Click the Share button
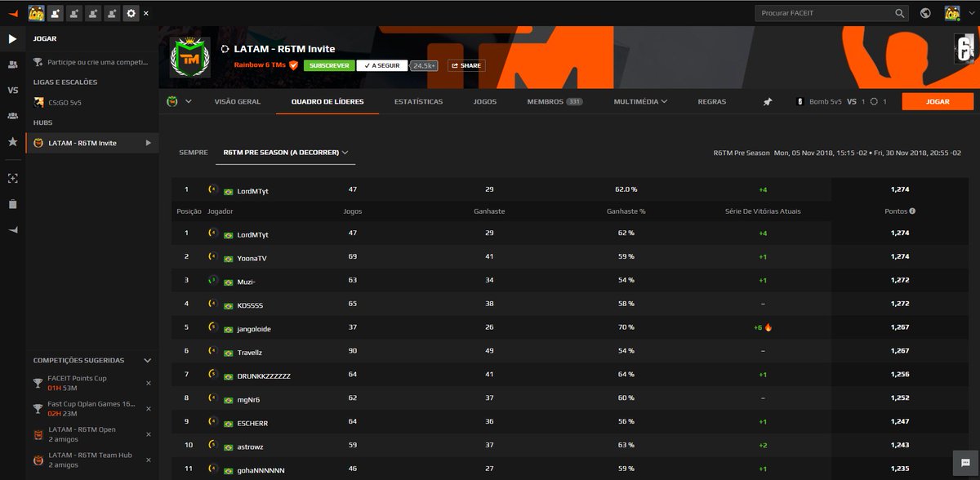Image resolution: width=980 pixels, height=480 pixels. pos(466,65)
